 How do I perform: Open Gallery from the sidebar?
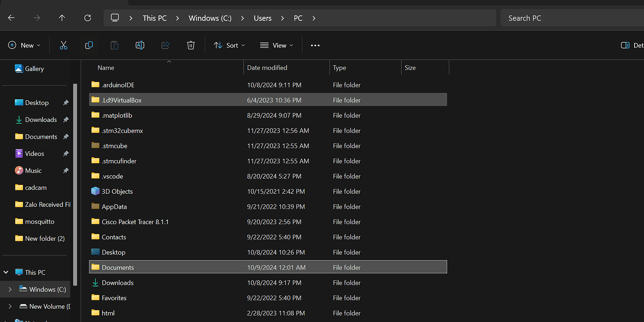(34, 68)
